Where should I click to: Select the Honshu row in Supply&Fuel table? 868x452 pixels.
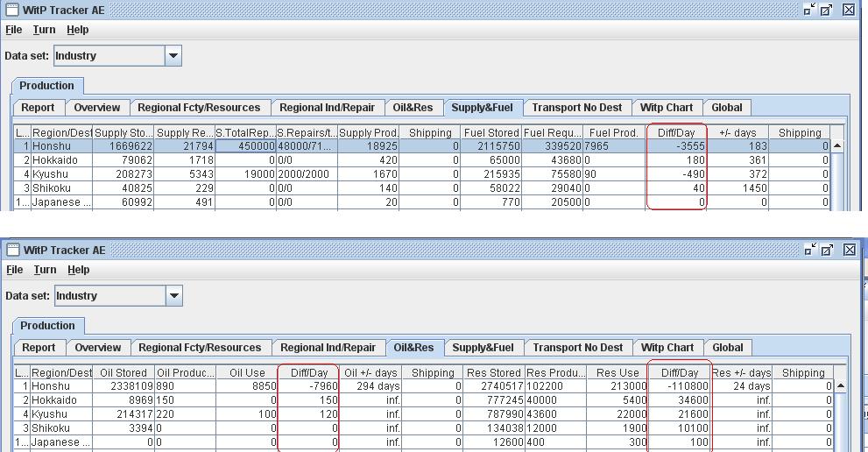click(422, 146)
